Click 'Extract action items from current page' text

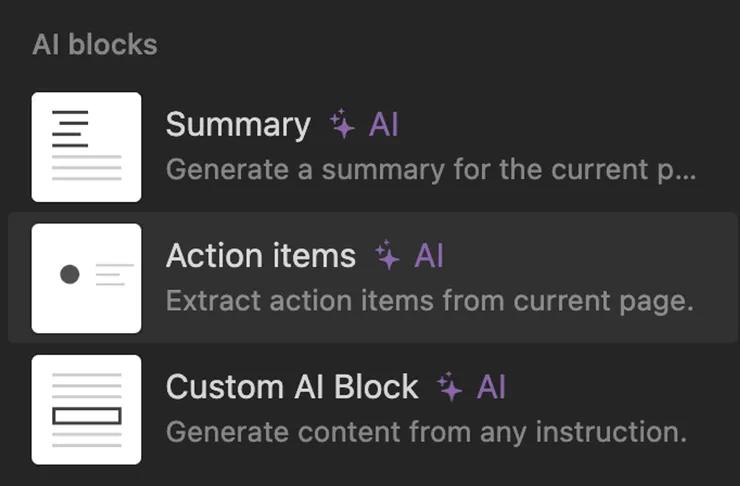click(x=429, y=301)
